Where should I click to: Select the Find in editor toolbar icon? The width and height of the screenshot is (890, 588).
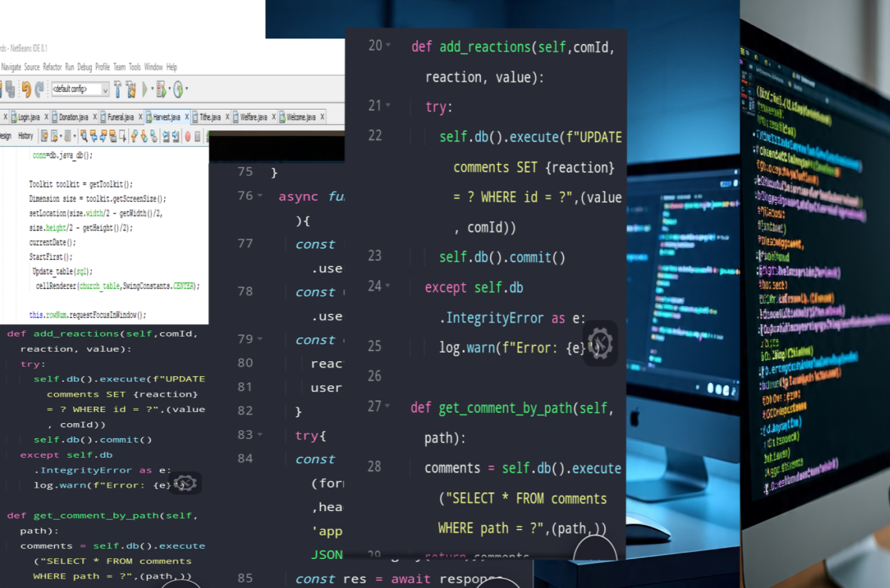(x=83, y=136)
